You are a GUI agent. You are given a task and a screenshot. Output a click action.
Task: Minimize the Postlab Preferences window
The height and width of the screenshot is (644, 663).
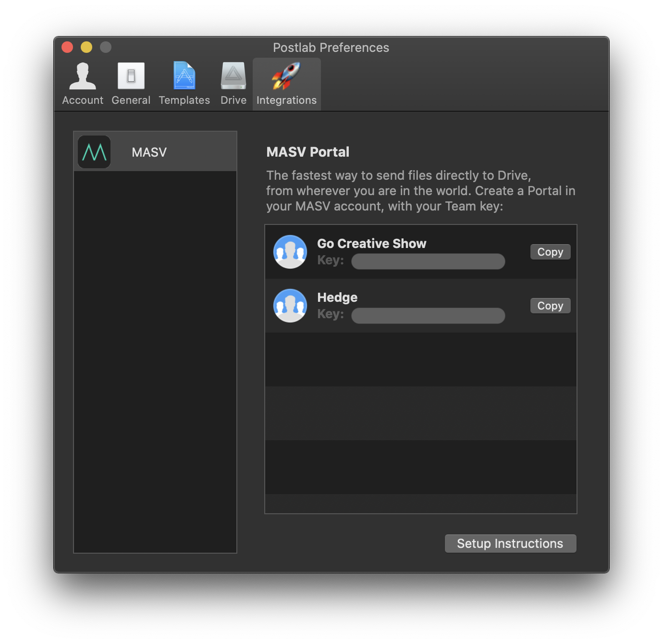[x=86, y=47]
